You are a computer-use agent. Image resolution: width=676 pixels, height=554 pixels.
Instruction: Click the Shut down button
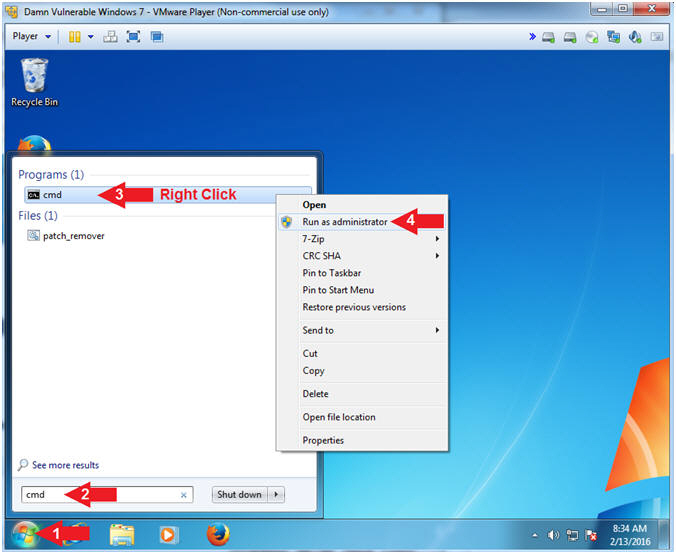239,495
